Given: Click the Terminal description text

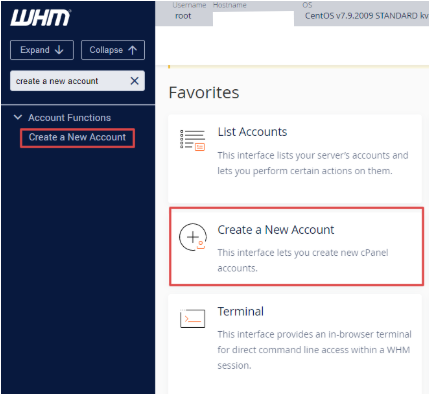Looking at the screenshot, I should pyautogui.click(x=314, y=350).
